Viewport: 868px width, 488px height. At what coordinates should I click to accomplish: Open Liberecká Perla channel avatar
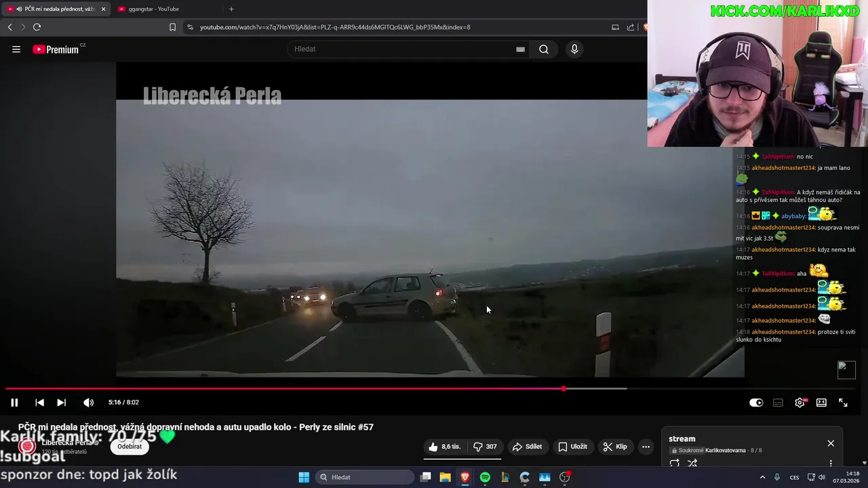27,446
